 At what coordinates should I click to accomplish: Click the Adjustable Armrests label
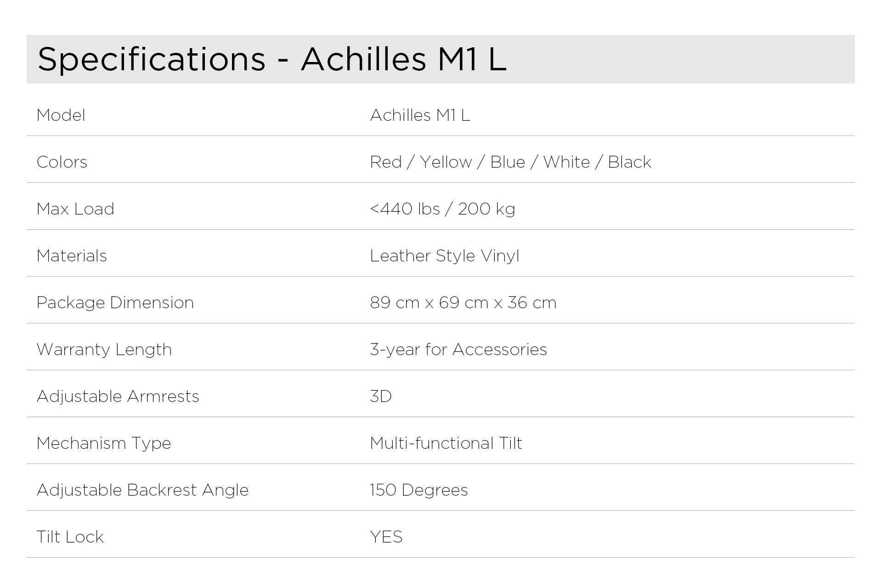click(x=118, y=396)
